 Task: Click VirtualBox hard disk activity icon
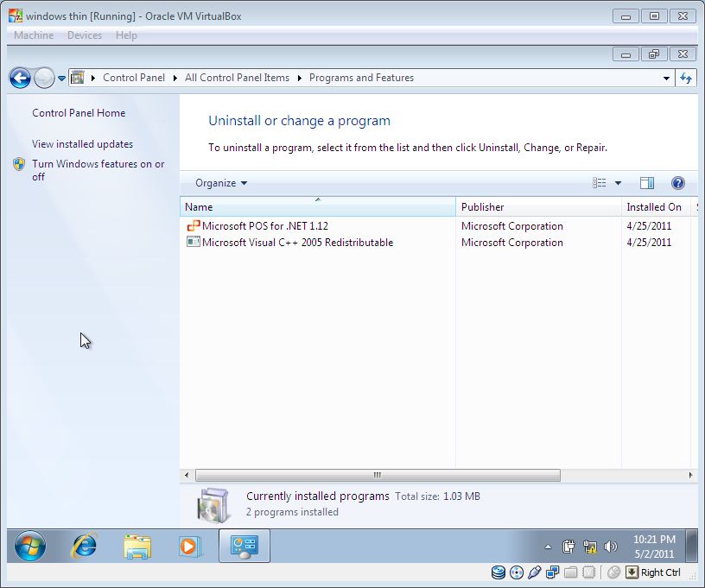[499, 572]
